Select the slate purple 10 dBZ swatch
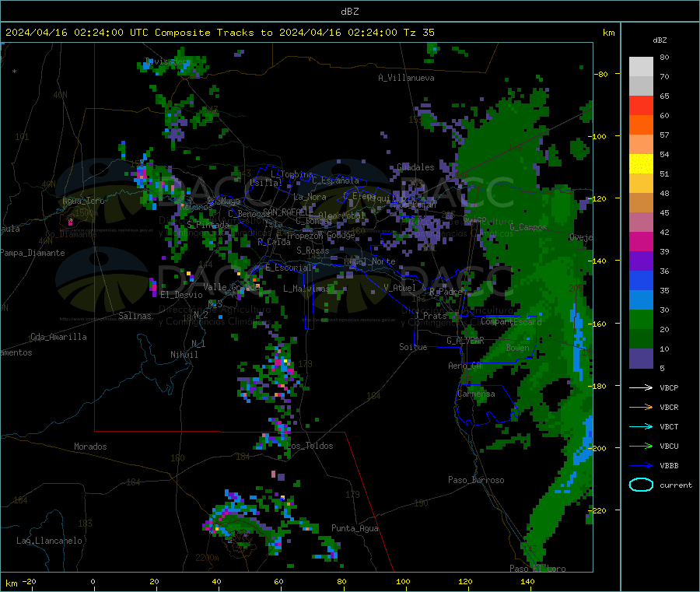Screen dimensions: 700x592 (x=641, y=359)
